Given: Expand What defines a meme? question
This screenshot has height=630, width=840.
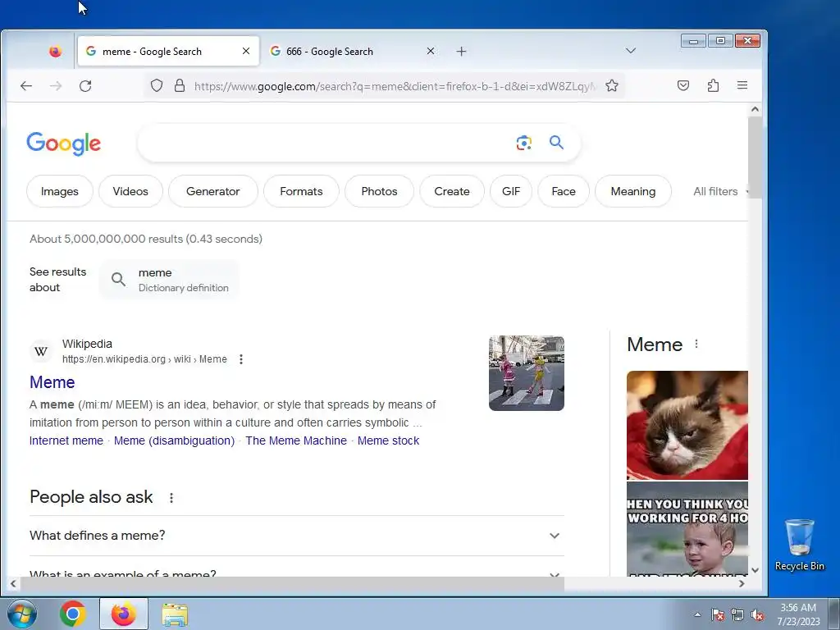Looking at the screenshot, I should tap(297, 536).
